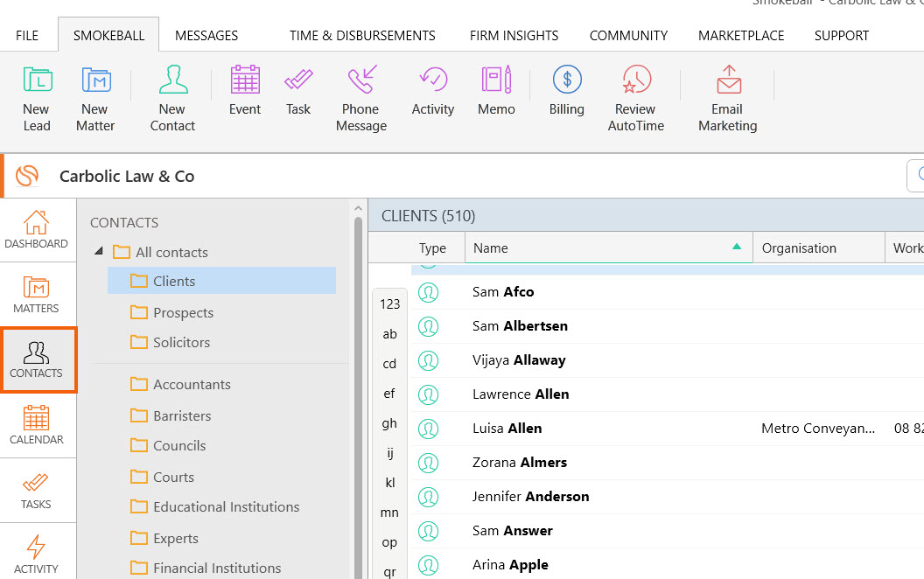Add a New Contact via the ribbon

tap(172, 81)
